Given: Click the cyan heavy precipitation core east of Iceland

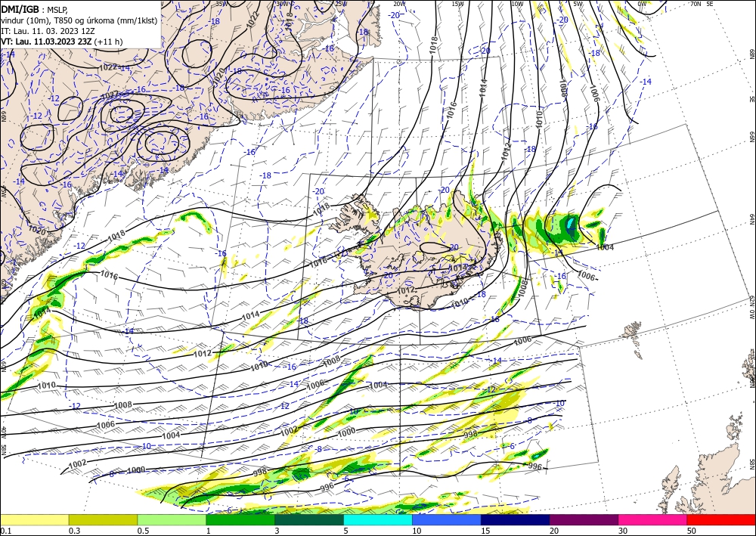Looking at the screenshot, I should pos(570,225).
